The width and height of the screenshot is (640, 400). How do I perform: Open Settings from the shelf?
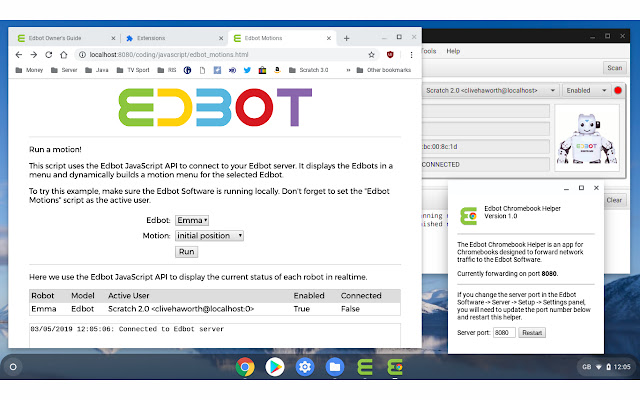pos(305,367)
